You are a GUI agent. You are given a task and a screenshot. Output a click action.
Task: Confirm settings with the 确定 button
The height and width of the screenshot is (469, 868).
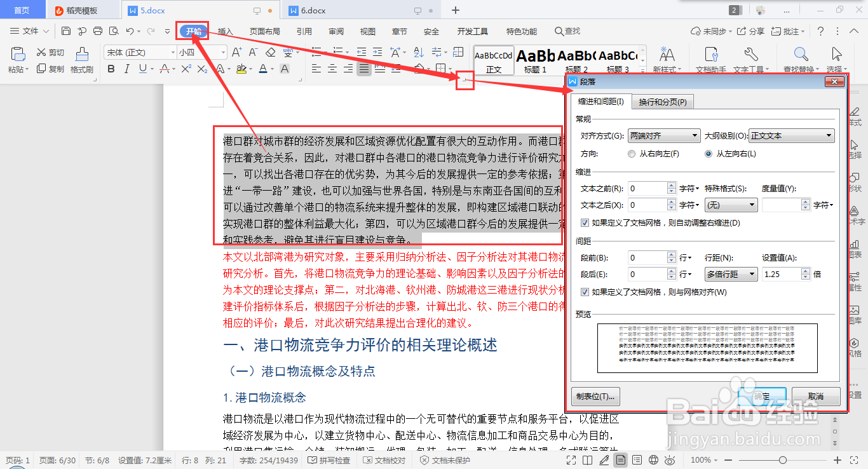pos(762,395)
